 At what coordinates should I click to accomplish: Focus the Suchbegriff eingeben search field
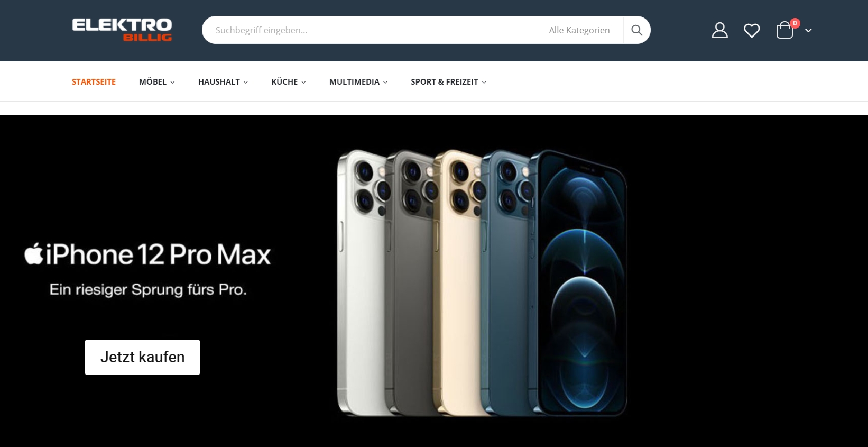point(370,30)
